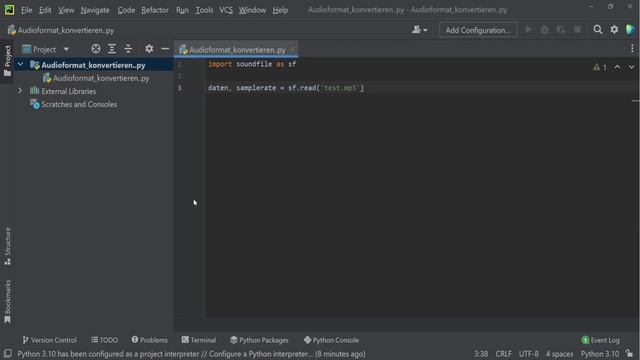Hide the Project panel with minus icon
640x360 pixels.
tap(165, 49)
